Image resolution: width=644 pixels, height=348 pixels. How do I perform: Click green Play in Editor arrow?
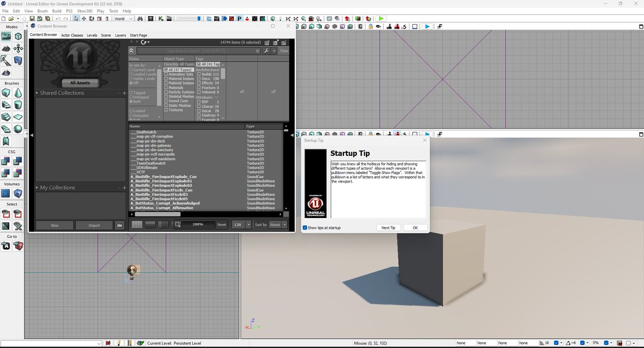tap(382, 18)
